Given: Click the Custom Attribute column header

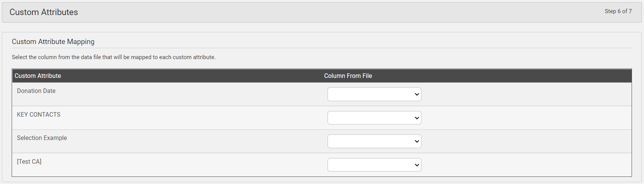Looking at the screenshot, I should pyautogui.click(x=38, y=76).
